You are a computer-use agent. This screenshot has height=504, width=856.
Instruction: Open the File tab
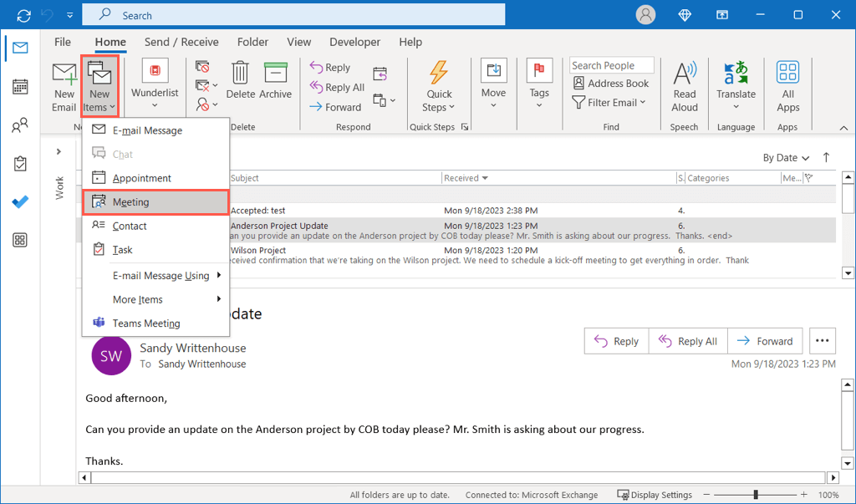62,42
